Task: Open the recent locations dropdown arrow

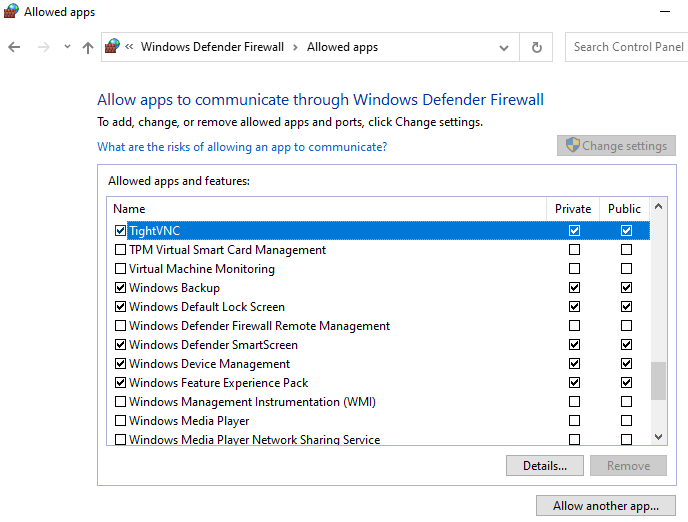Action: pos(67,46)
